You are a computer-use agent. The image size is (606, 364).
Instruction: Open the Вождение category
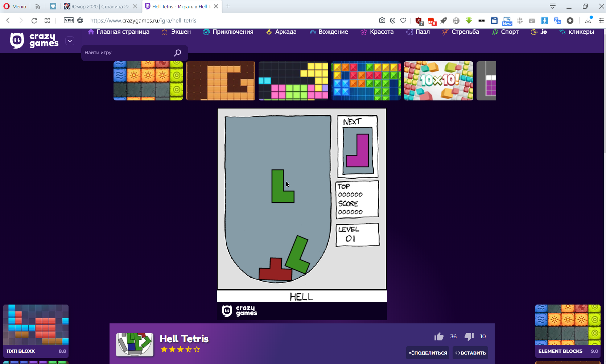329,32
